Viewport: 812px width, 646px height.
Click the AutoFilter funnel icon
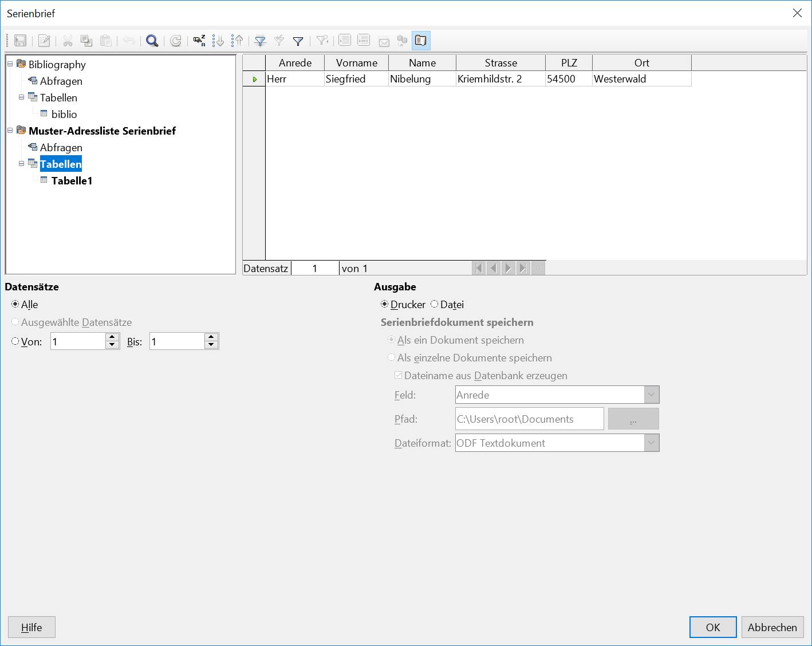coord(261,41)
